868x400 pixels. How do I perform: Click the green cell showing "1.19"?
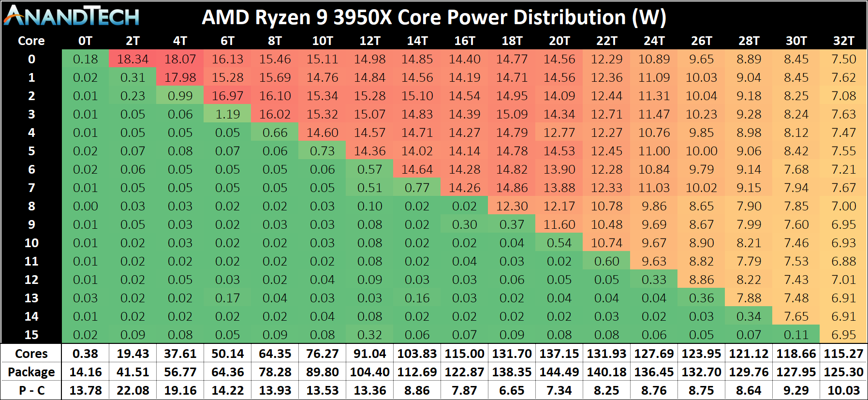[227, 114]
